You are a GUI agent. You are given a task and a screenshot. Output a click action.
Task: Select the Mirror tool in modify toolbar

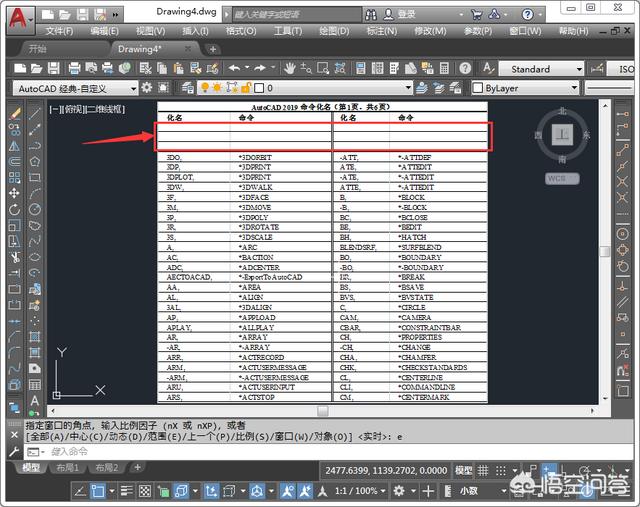point(14,146)
